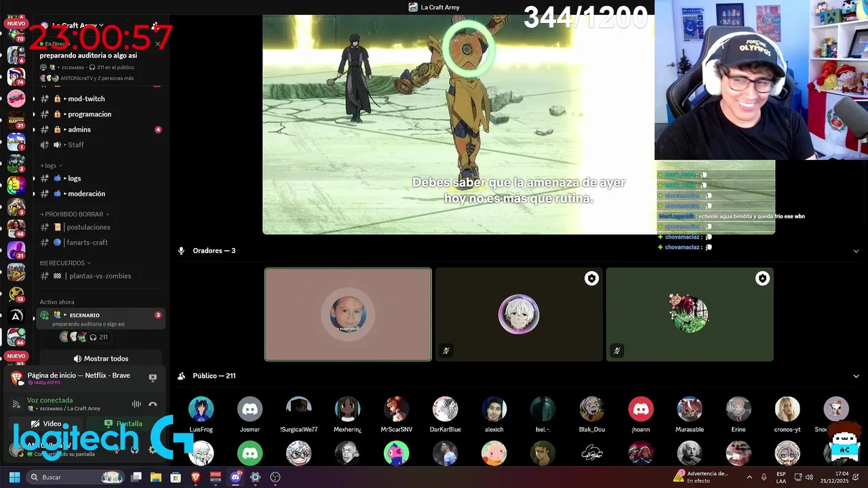Disconnect from voice with the hang-up icon
This screenshot has height=488, width=868.
click(153, 404)
